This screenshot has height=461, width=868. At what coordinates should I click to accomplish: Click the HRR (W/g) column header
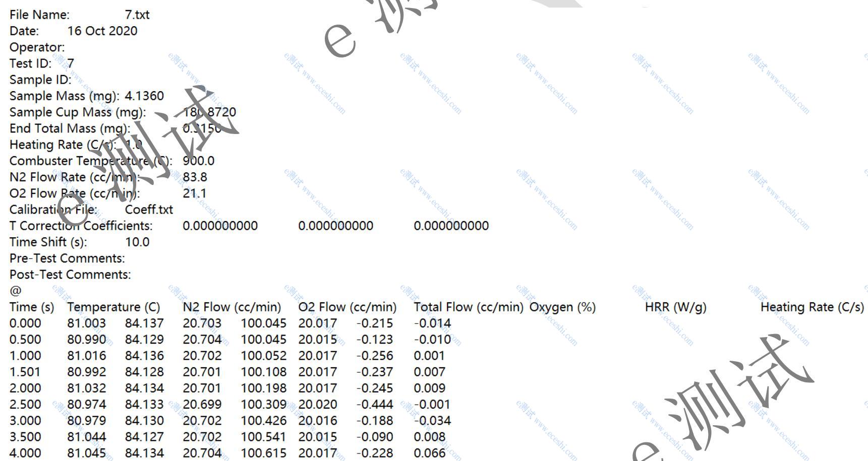click(675, 307)
